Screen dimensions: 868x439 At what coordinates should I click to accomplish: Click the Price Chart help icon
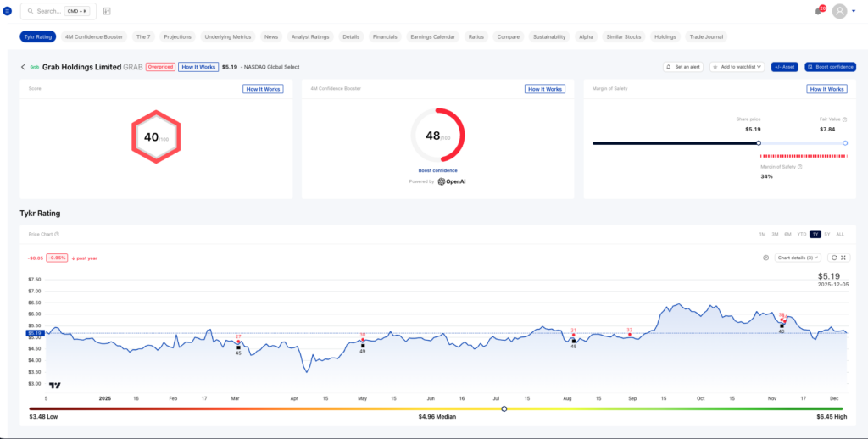(x=57, y=234)
